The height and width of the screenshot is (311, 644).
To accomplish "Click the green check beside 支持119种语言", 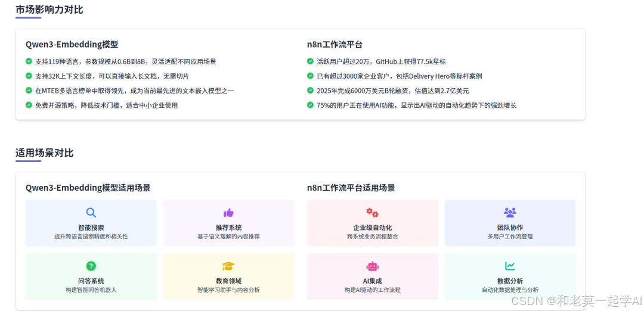I will click(29, 61).
